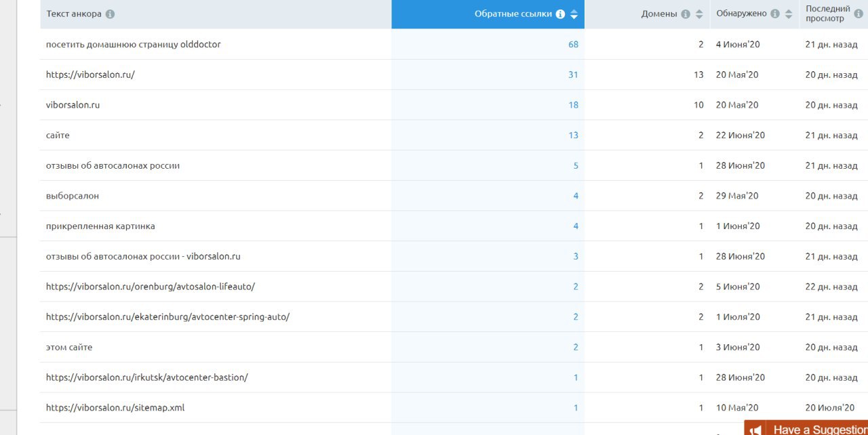Image resolution: width=868 pixels, height=435 pixels.
Task: Select anchor URL viborsalon.ru/sitemap.xml
Action: [115, 408]
